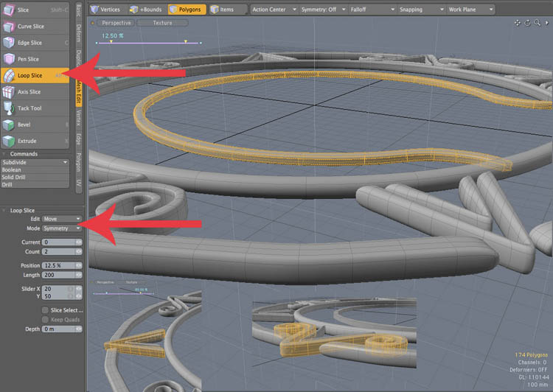Select the Curve Slice tool

coord(35,27)
